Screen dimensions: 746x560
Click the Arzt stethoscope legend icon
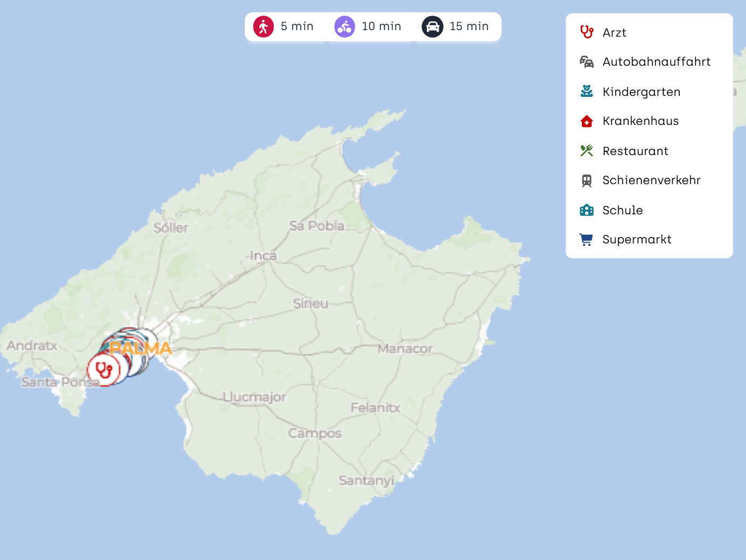coord(587,32)
